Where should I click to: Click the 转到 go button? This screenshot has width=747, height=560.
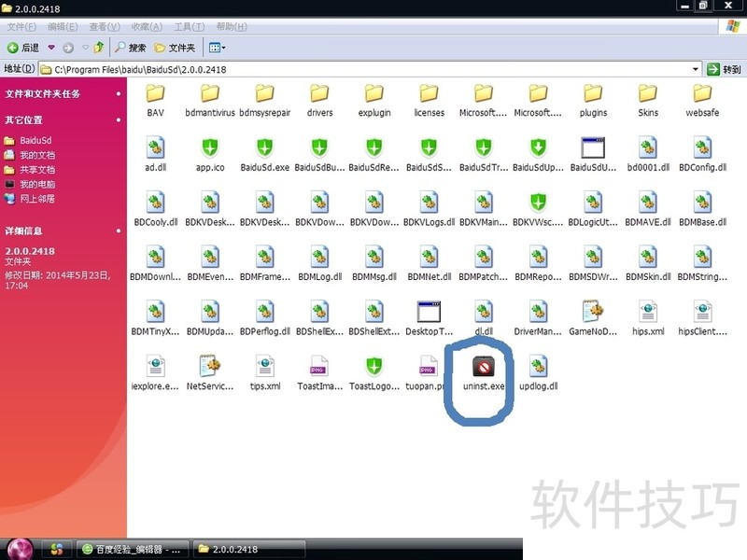tap(725, 69)
